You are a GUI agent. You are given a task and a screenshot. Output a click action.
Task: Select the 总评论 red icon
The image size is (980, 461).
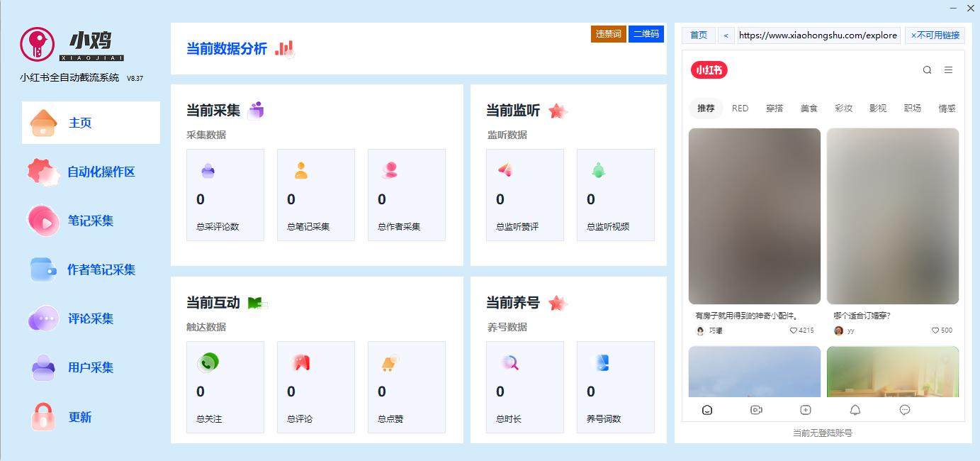(x=301, y=362)
